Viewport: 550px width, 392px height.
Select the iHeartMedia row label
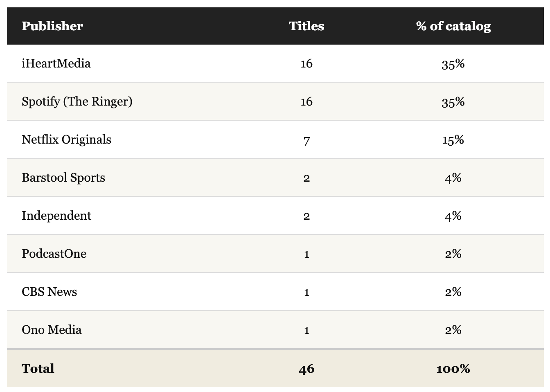(x=56, y=63)
